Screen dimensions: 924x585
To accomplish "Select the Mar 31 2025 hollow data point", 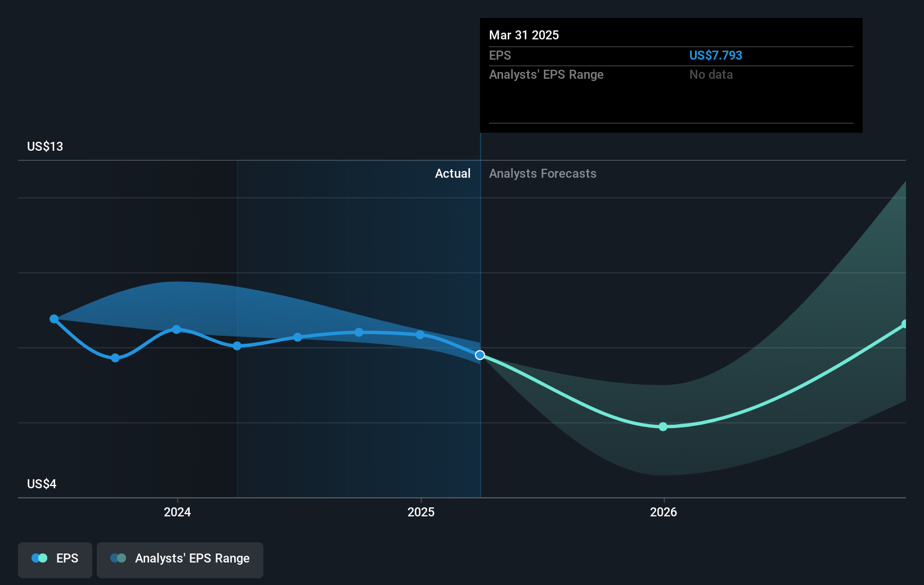I will point(480,355).
